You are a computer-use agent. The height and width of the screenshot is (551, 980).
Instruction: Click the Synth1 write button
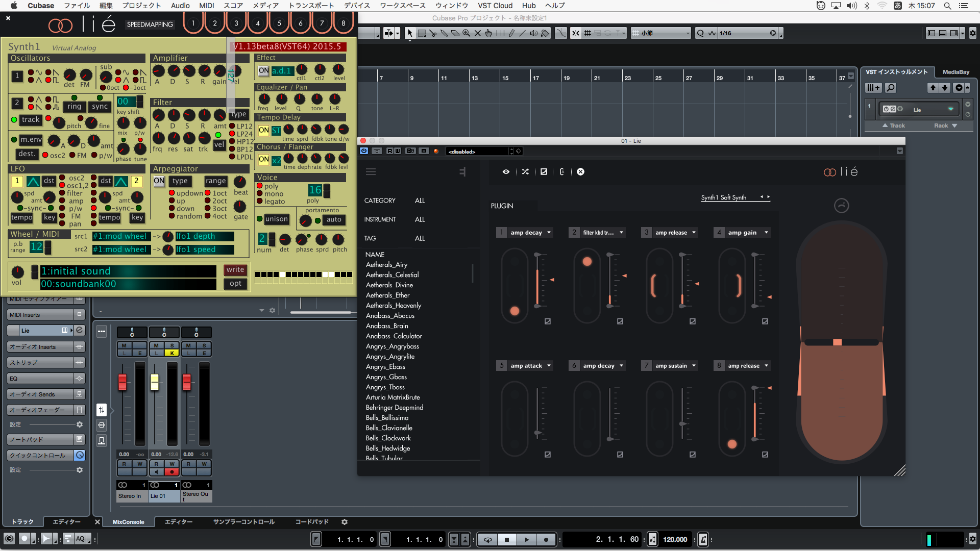[x=235, y=270]
